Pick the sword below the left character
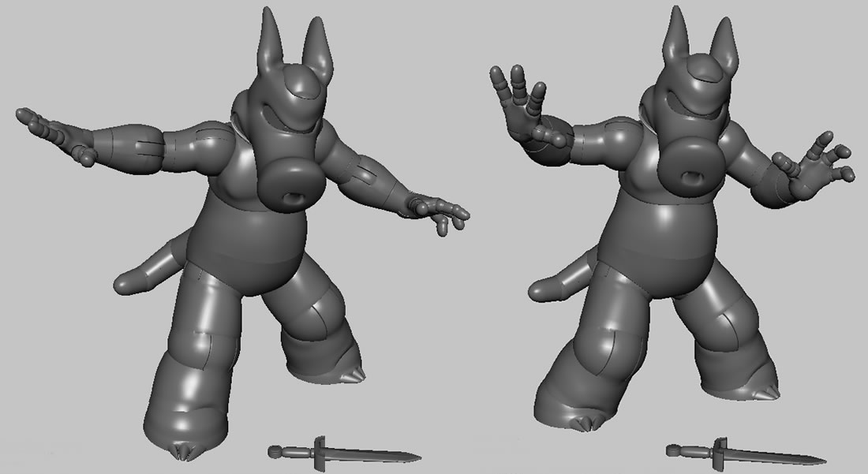868x474 pixels. pos(344,453)
